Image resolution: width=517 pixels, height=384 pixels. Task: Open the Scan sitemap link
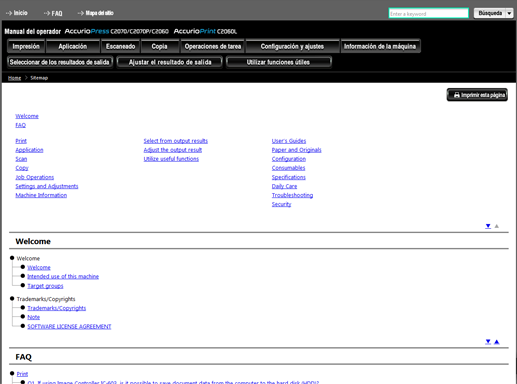pyautogui.click(x=21, y=159)
